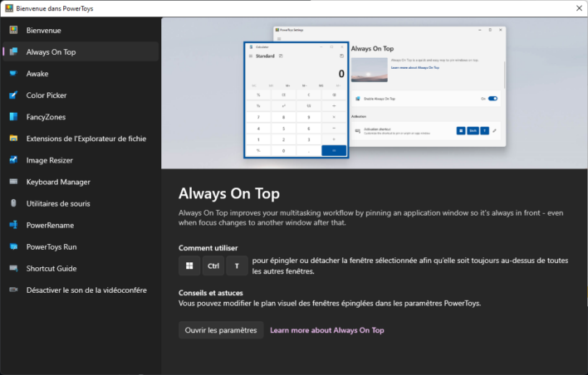Open Keyboard Manager via its icon
Image resolution: width=588 pixels, height=375 pixels.
tap(13, 182)
